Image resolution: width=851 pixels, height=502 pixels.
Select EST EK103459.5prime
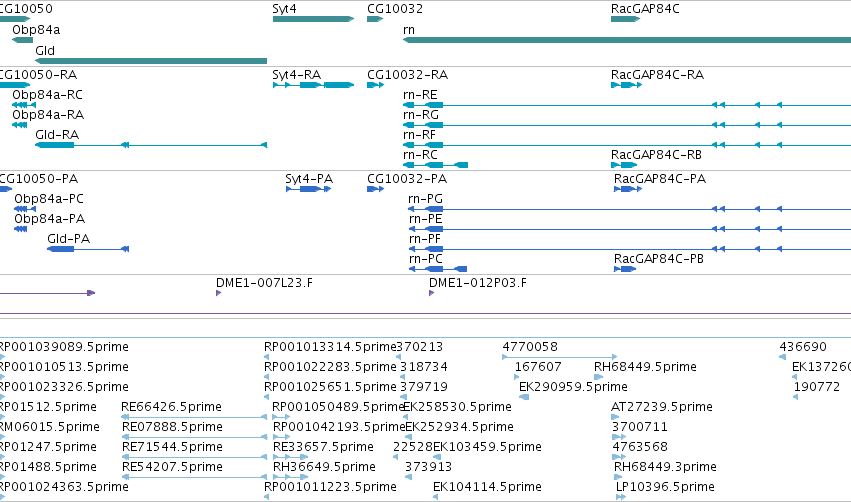[487, 447]
